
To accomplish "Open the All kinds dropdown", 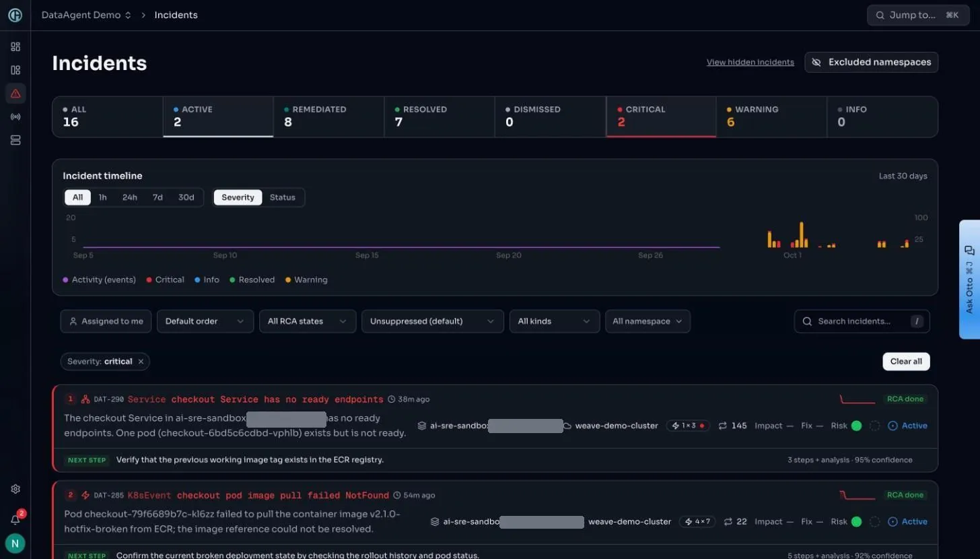I will (x=555, y=321).
